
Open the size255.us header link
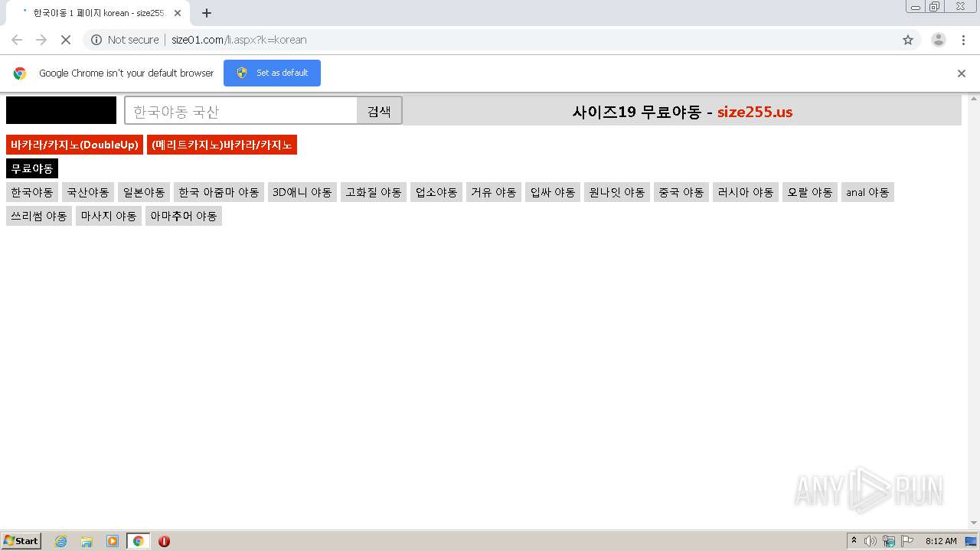(755, 112)
